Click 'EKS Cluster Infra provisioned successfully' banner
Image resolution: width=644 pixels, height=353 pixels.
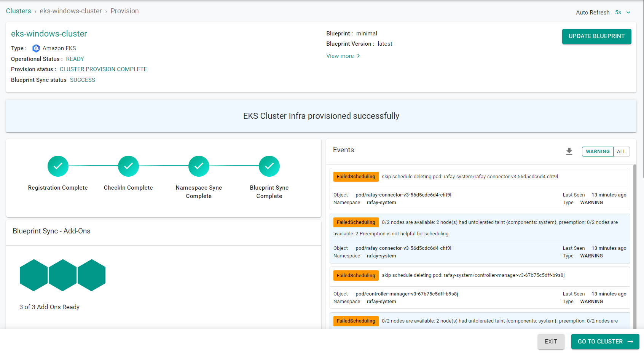coord(321,116)
